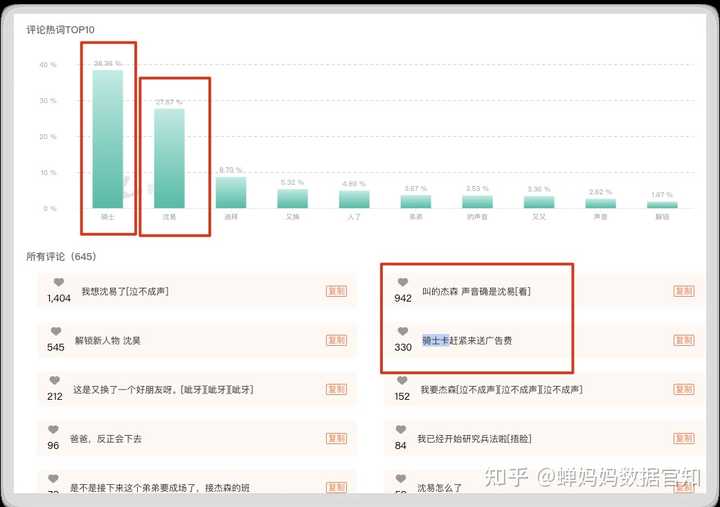Click heart icon for 骑士卡赶紧来送广告费
720x507 pixels.
point(403,331)
